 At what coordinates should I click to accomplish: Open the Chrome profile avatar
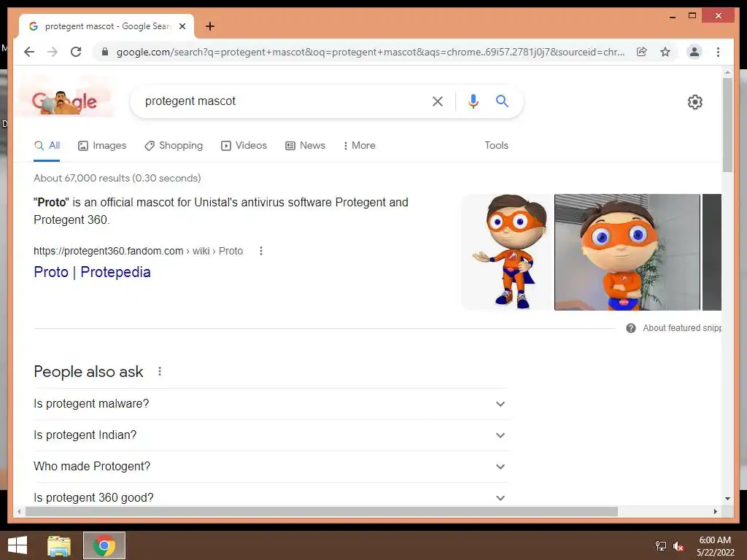click(x=694, y=52)
